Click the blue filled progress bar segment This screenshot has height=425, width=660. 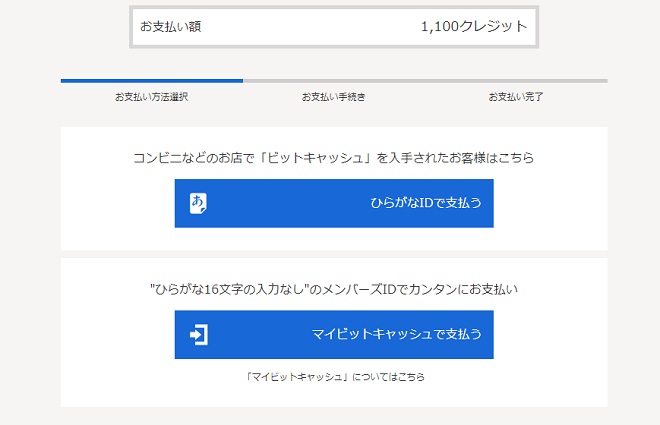click(x=151, y=80)
